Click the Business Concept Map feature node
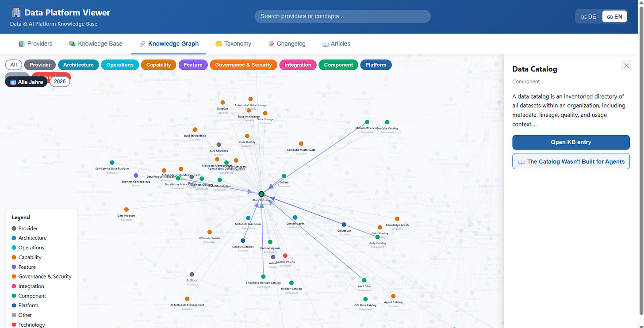This screenshot has width=644, height=328. [x=136, y=175]
